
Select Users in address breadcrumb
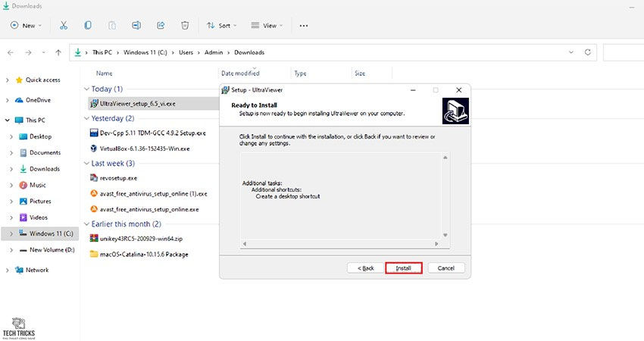coord(186,52)
